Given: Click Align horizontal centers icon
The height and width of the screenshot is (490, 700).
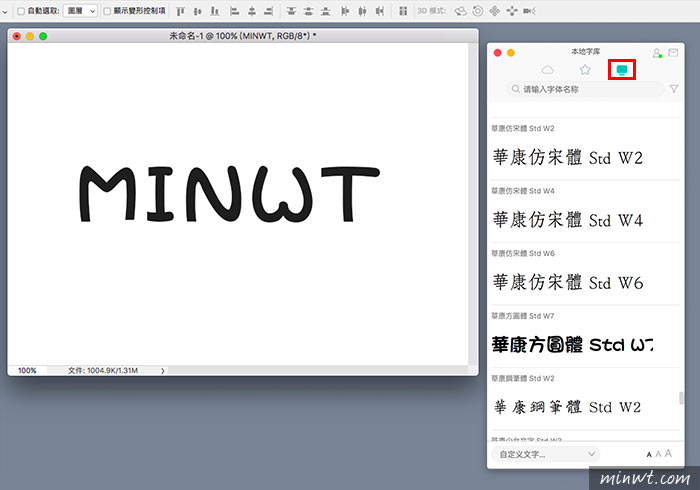Looking at the screenshot, I should click(252, 11).
